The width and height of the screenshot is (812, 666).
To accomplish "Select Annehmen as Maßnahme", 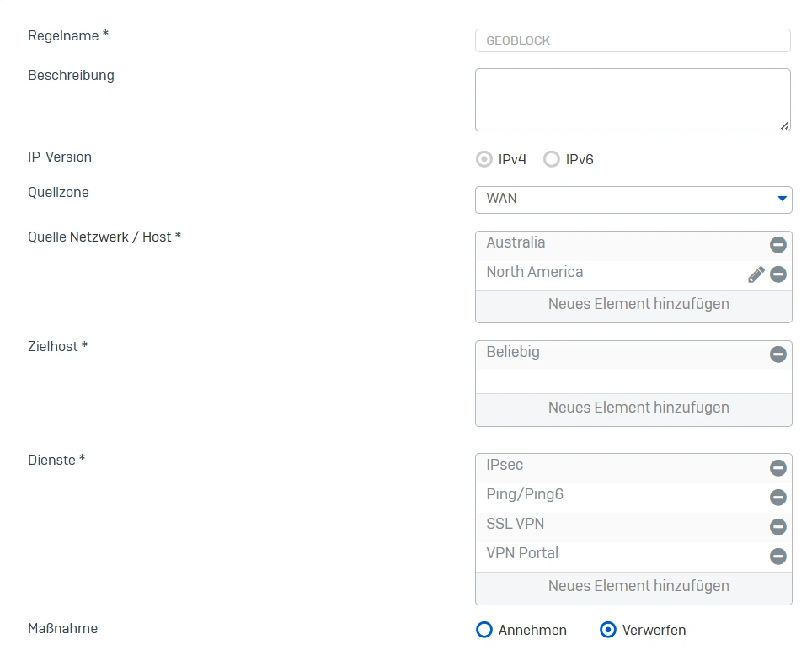I will tap(483, 630).
